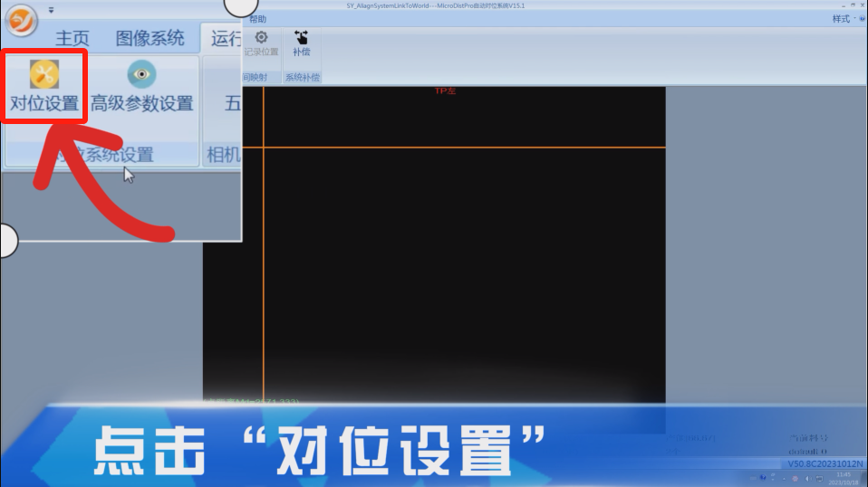Click the volume icon in system tray
Screen dimensions: 868x487
point(809,478)
